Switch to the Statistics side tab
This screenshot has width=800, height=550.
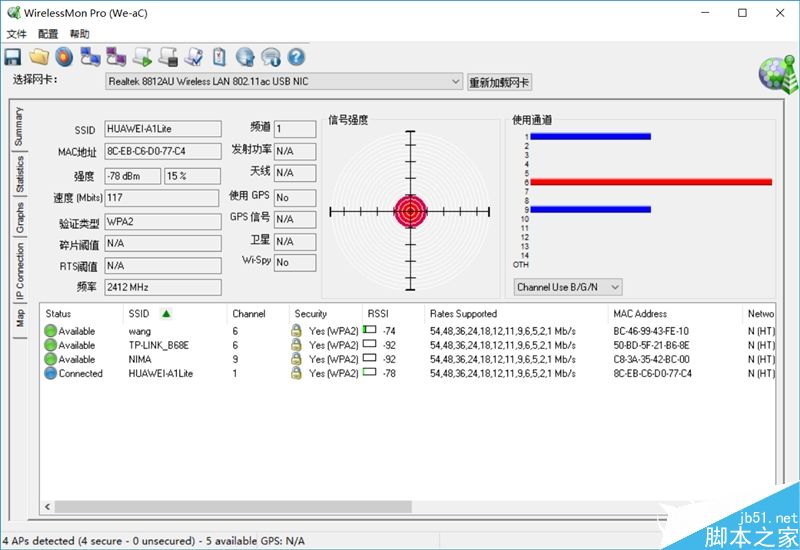pyautogui.click(x=19, y=174)
